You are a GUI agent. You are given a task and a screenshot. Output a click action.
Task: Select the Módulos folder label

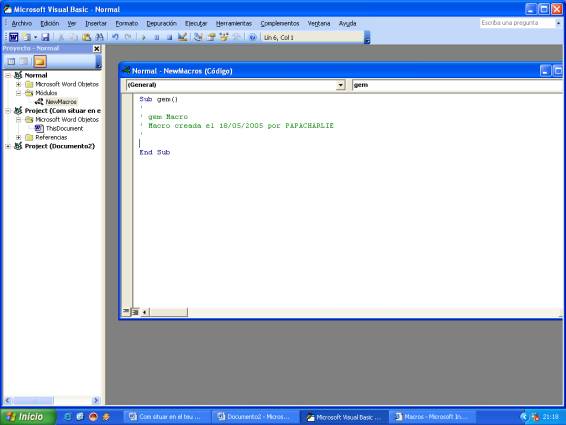pos(46,93)
